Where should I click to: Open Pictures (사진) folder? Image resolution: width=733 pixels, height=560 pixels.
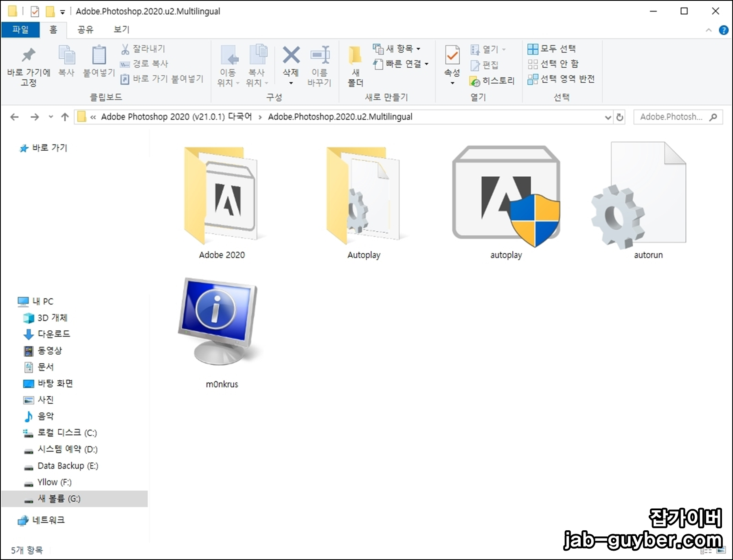(39, 400)
